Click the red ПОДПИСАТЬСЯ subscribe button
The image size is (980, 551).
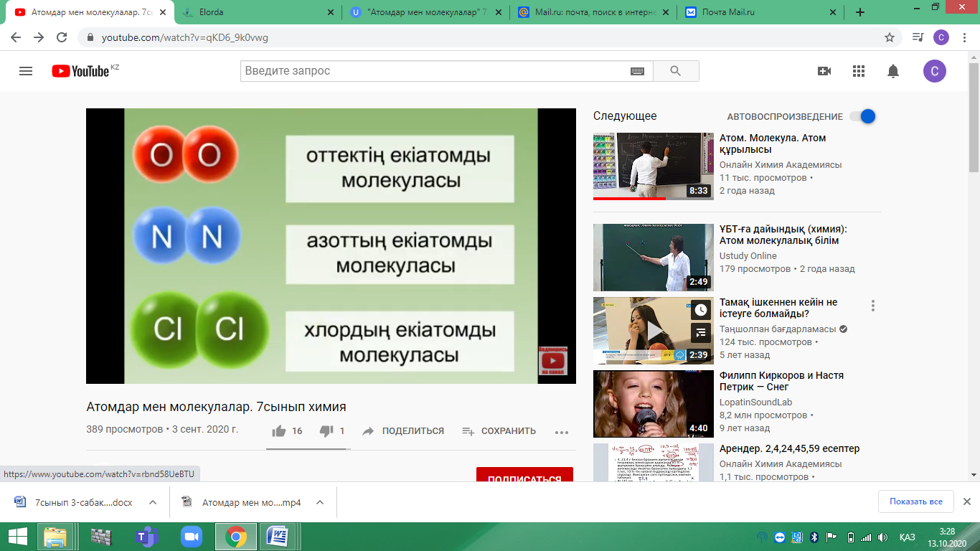(524, 476)
